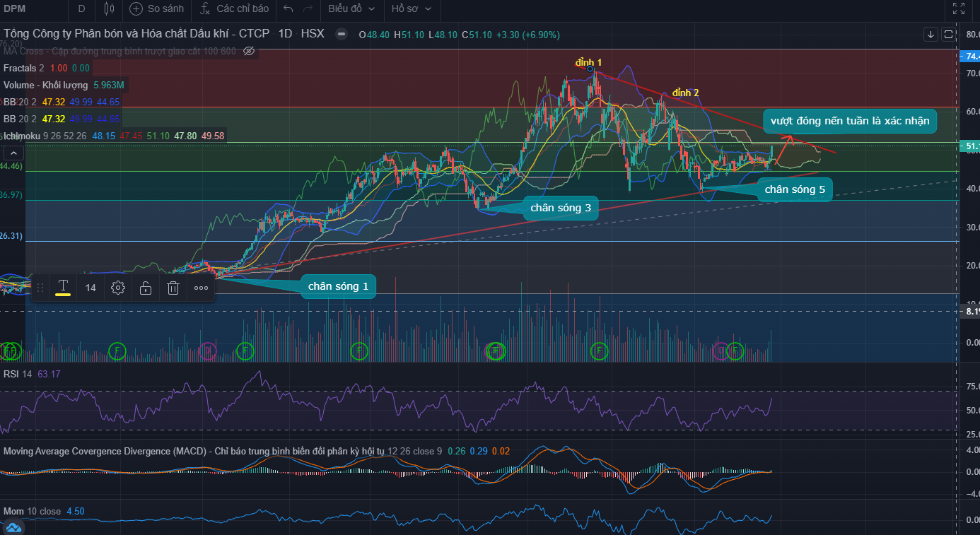Enter fullscreen mode with the expand icon
This screenshot has height=535, width=980.
pyautogui.click(x=958, y=9)
